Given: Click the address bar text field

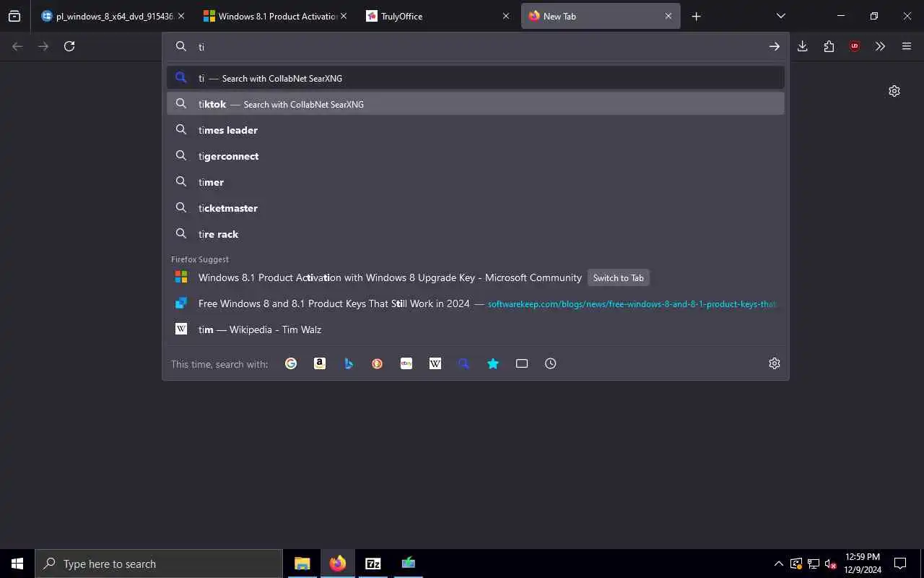Looking at the screenshot, I should 476,46.
